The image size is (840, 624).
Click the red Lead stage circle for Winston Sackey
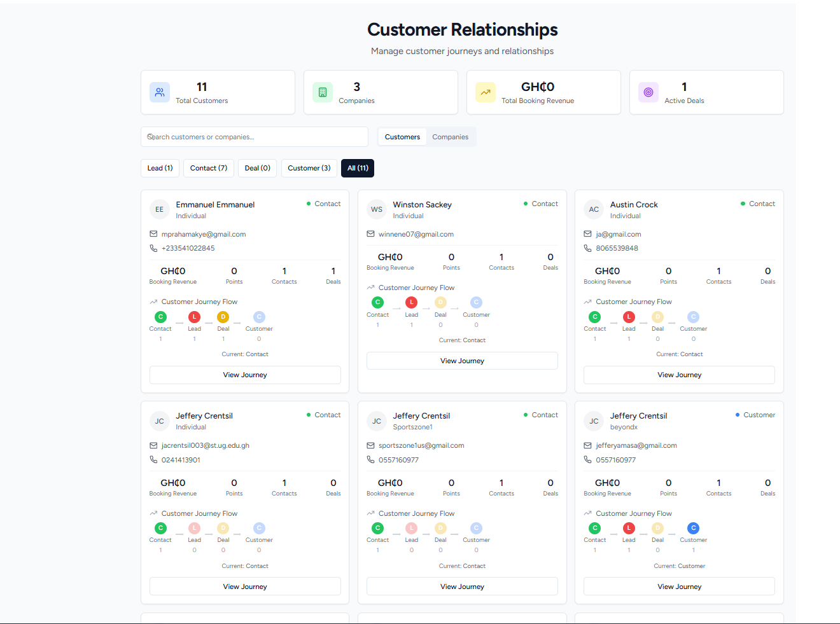[x=412, y=303]
